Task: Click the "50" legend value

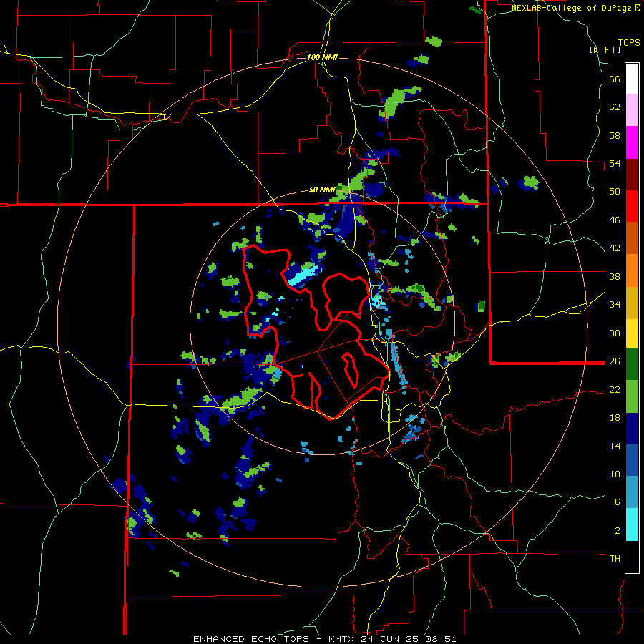Action: 615,191
